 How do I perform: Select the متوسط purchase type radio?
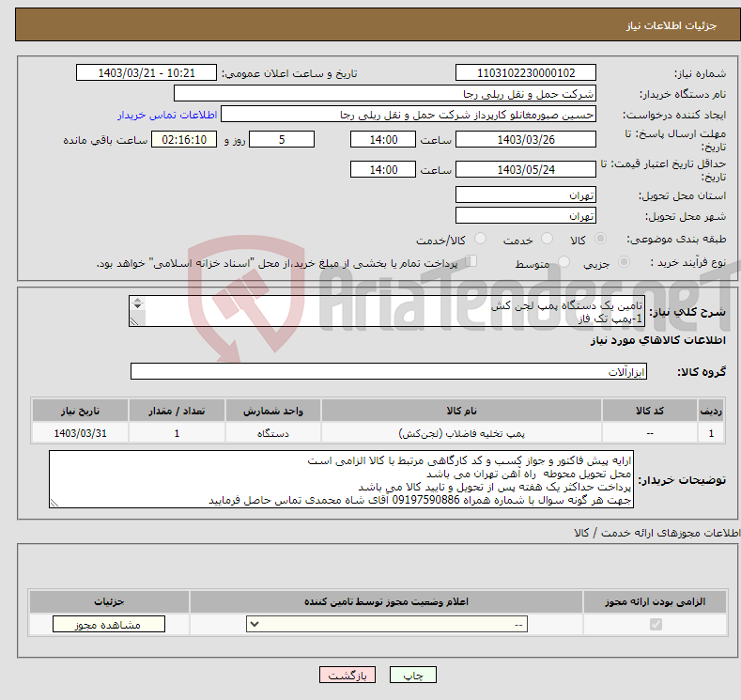click(563, 262)
